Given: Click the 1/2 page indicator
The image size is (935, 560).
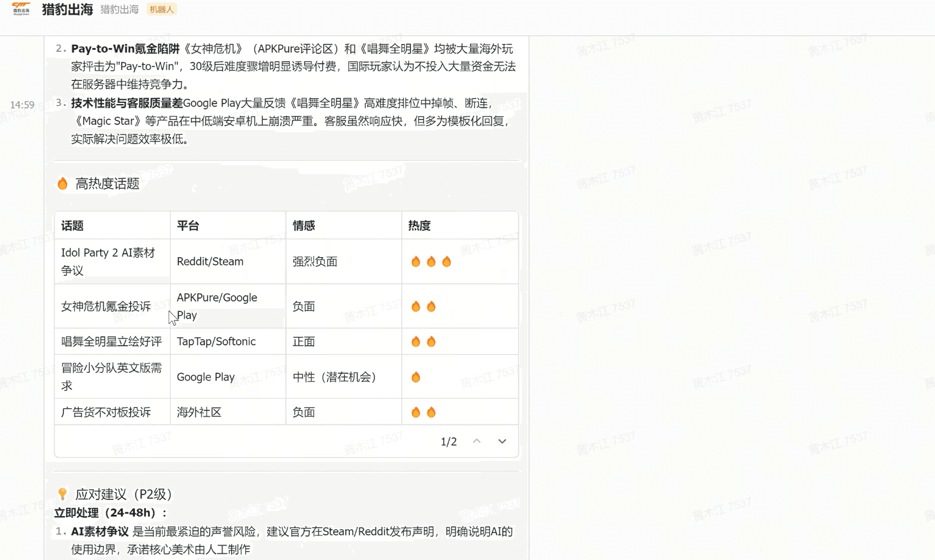Looking at the screenshot, I should click(448, 442).
